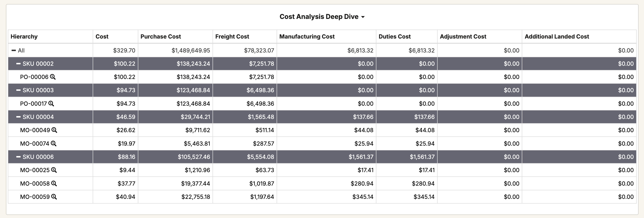Image resolution: width=644 pixels, height=218 pixels.
Task: Collapse the All hierarchy row
Action: tap(14, 51)
